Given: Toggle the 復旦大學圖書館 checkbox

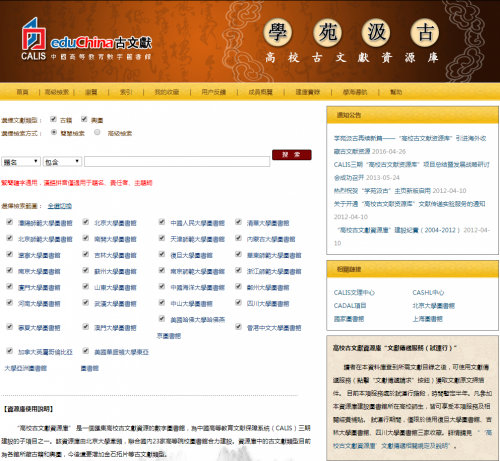Looking at the screenshot, I should (162, 254).
